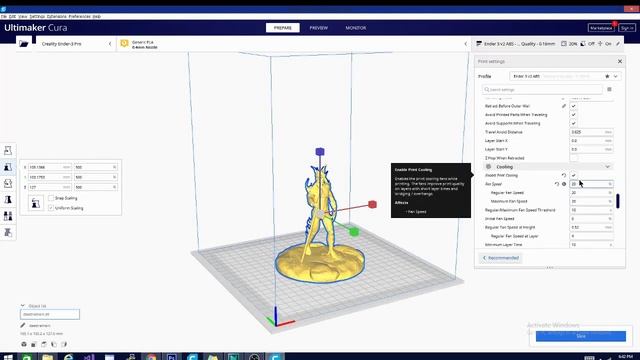Open the Creality Ender-3 Pro printer selector
This screenshot has height=360, width=640.
75,44
